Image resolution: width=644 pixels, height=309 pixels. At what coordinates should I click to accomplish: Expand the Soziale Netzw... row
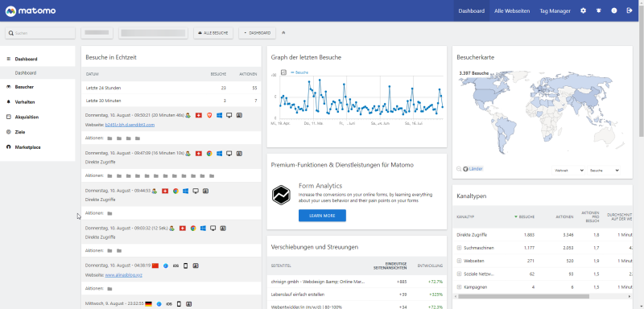459,274
